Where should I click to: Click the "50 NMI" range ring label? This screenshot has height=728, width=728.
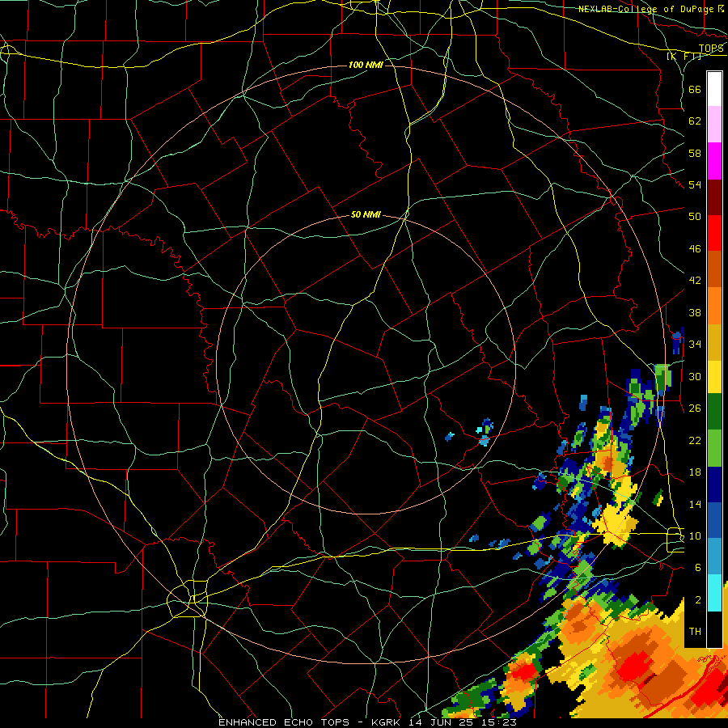pos(366,214)
